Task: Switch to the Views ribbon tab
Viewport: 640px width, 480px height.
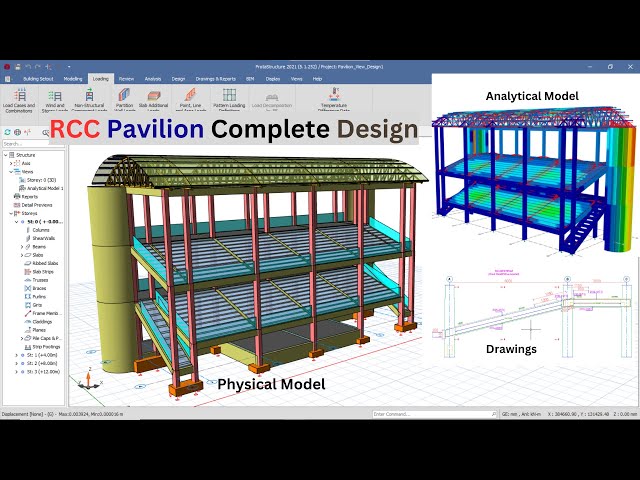Action: click(x=296, y=79)
